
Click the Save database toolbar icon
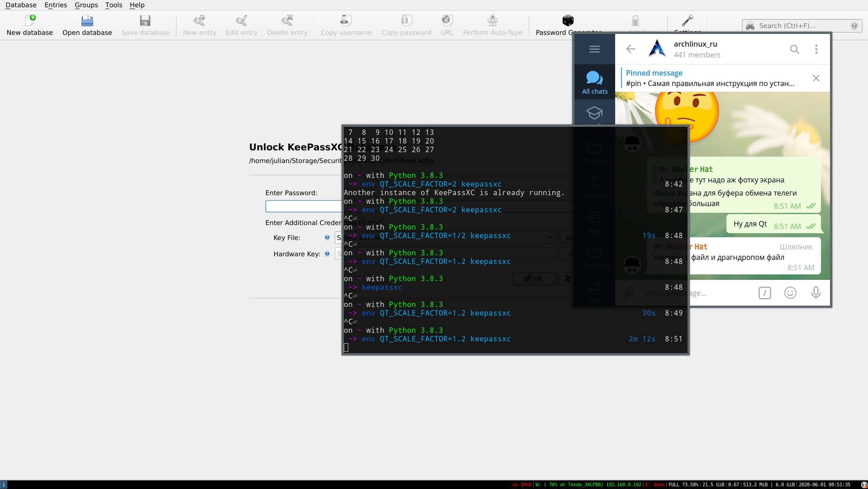[x=145, y=20]
